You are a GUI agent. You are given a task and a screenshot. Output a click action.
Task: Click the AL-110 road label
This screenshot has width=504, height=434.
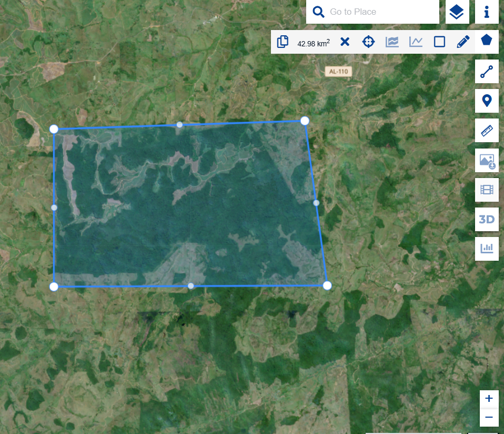(338, 72)
